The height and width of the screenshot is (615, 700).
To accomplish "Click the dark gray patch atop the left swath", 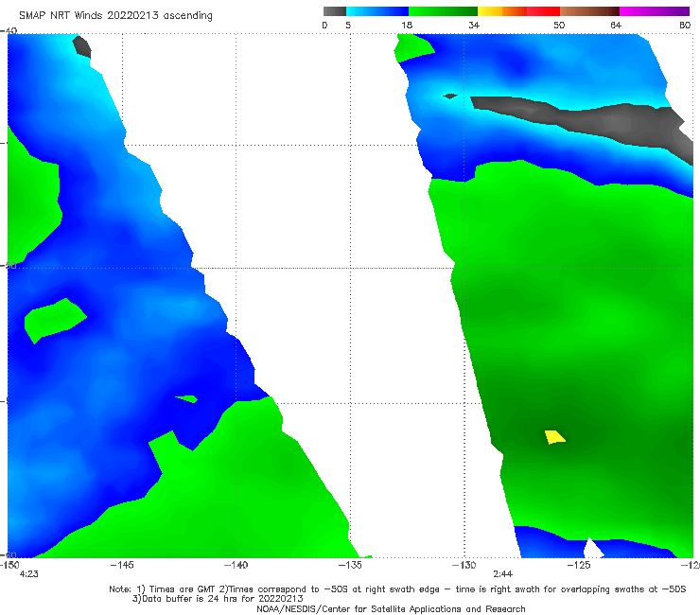I will (82, 47).
